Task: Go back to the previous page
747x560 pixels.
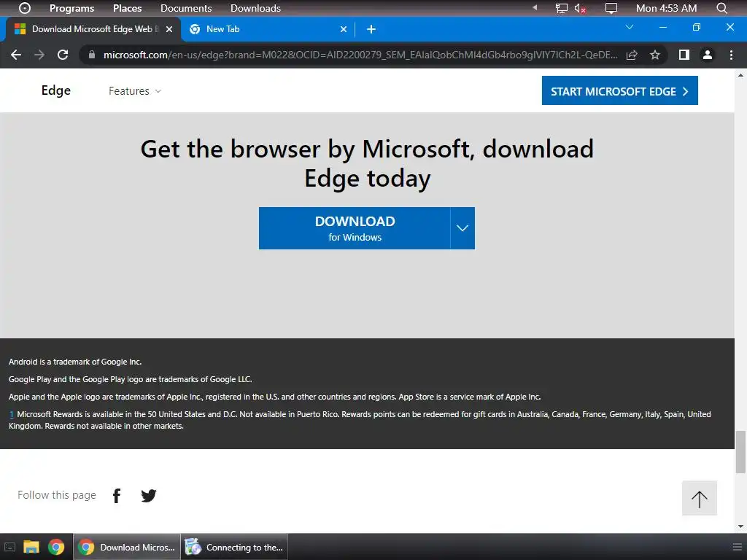Action: pyautogui.click(x=16, y=55)
